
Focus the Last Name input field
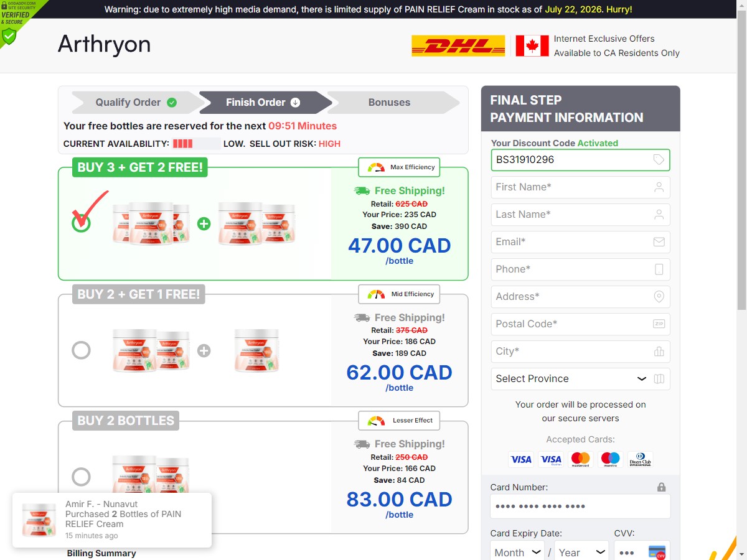[580, 215]
